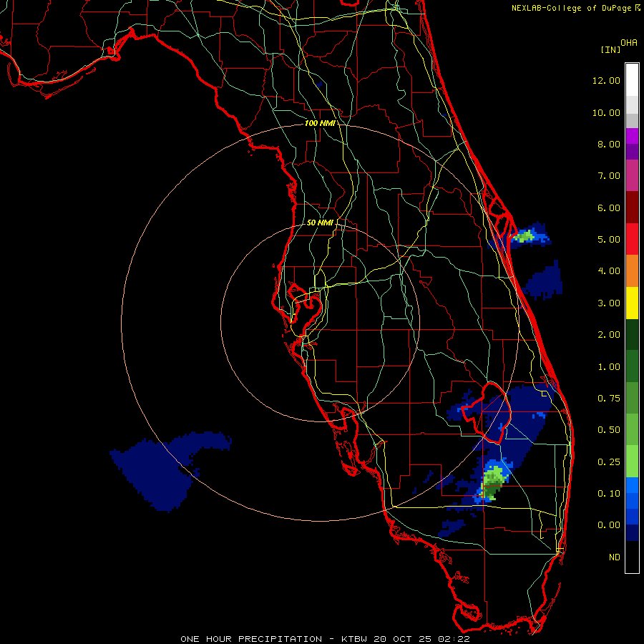Click the green rain cell off the east coast
Screen dimensions: 644x644
tap(525, 237)
